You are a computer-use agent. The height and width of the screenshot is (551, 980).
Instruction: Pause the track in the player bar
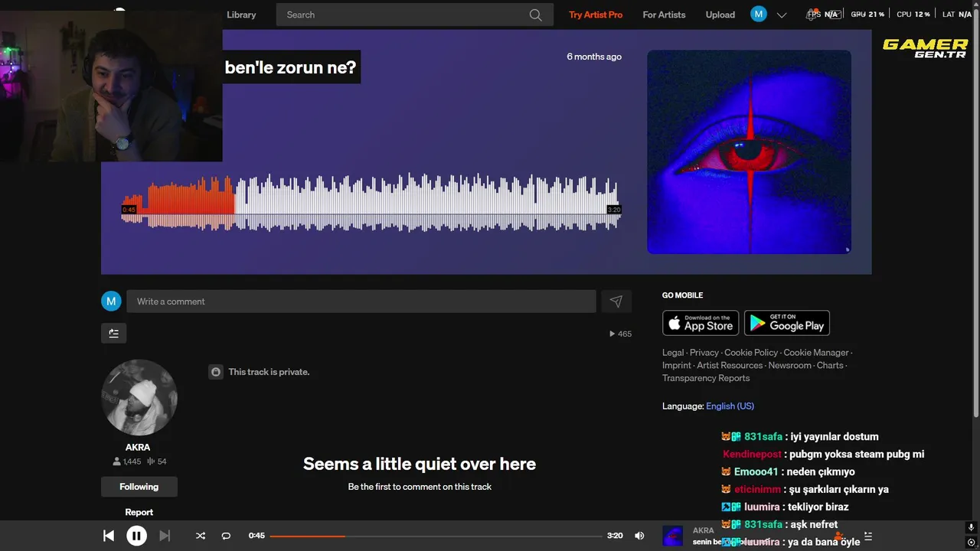(x=136, y=536)
